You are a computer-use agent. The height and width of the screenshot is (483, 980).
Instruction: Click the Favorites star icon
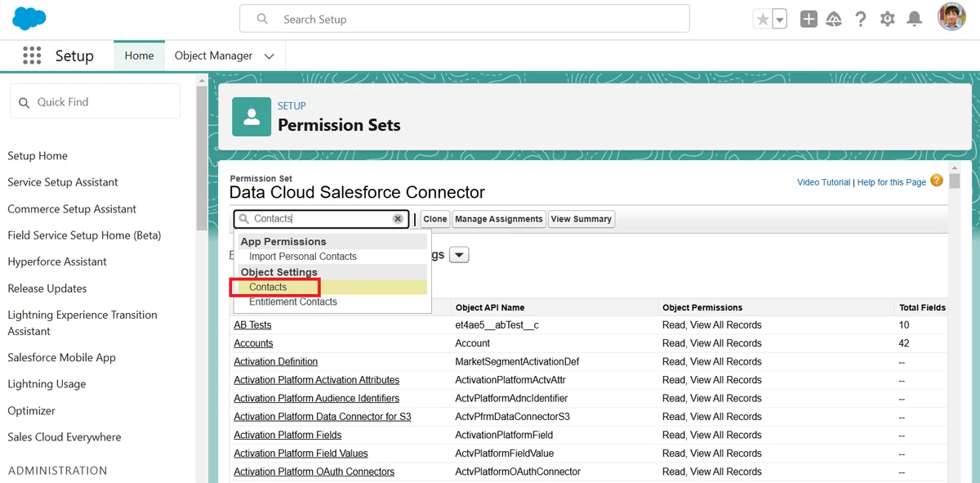click(x=763, y=20)
